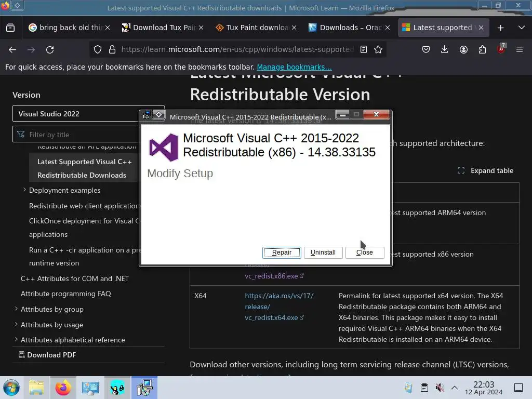
Task: Expand the Deployment examples tree node
Action: pyautogui.click(x=25, y=190)
